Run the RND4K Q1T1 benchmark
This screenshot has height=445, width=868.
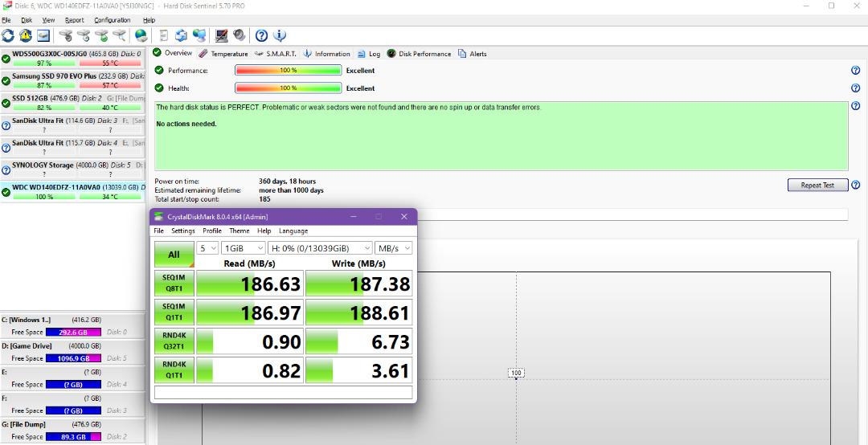pos(174,370)
